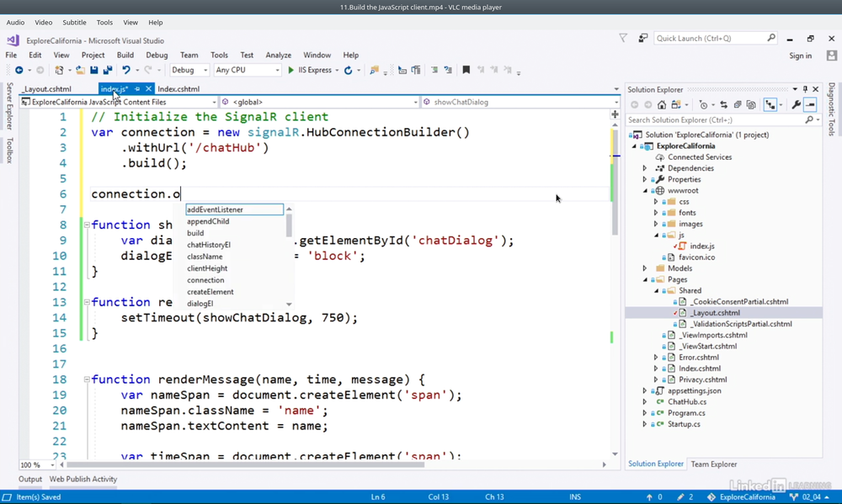Open the Debug configuration dropdown

(x=189, y=71)
